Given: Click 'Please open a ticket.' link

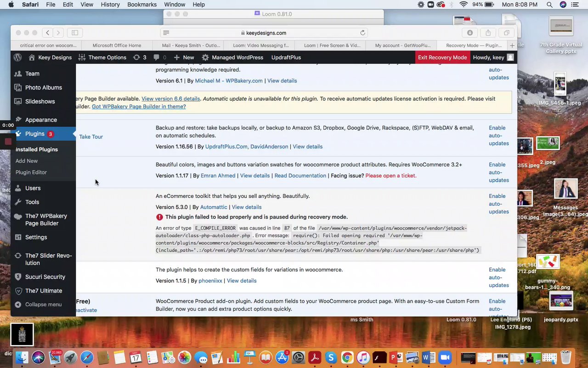Looking at the screenshot, I should pyautogui.click(x=391, y=176).
